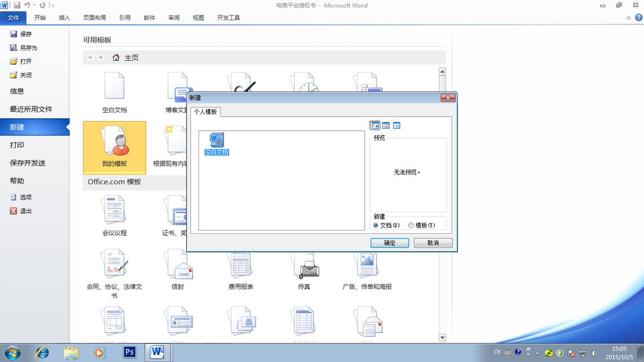Click the 主页 home icon

(116, 57)
